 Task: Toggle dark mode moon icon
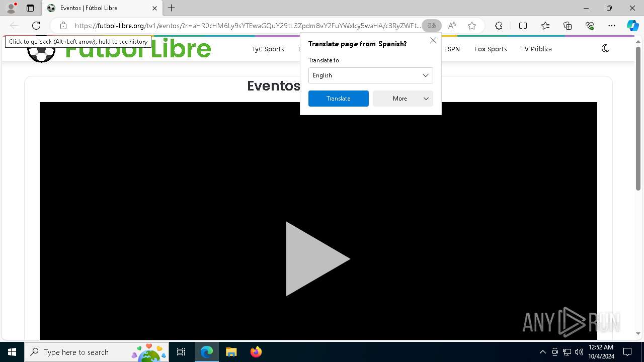tap(605, 48)
